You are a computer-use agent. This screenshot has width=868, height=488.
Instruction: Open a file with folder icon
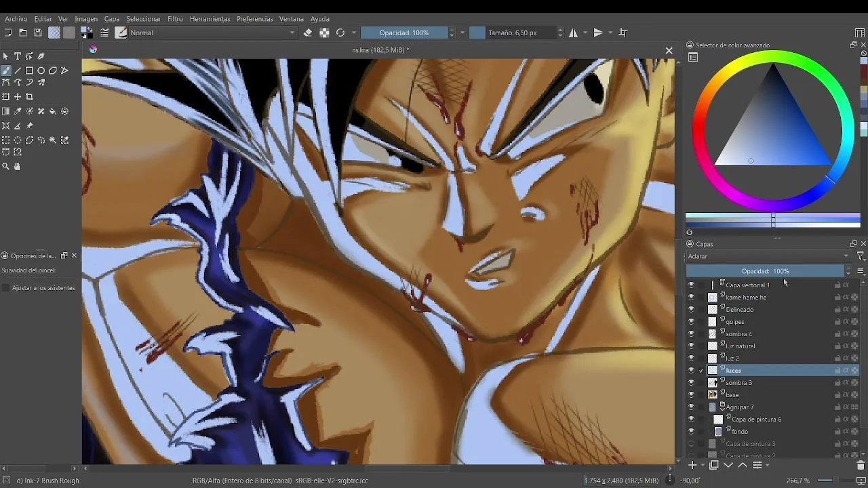pos(23,33)
